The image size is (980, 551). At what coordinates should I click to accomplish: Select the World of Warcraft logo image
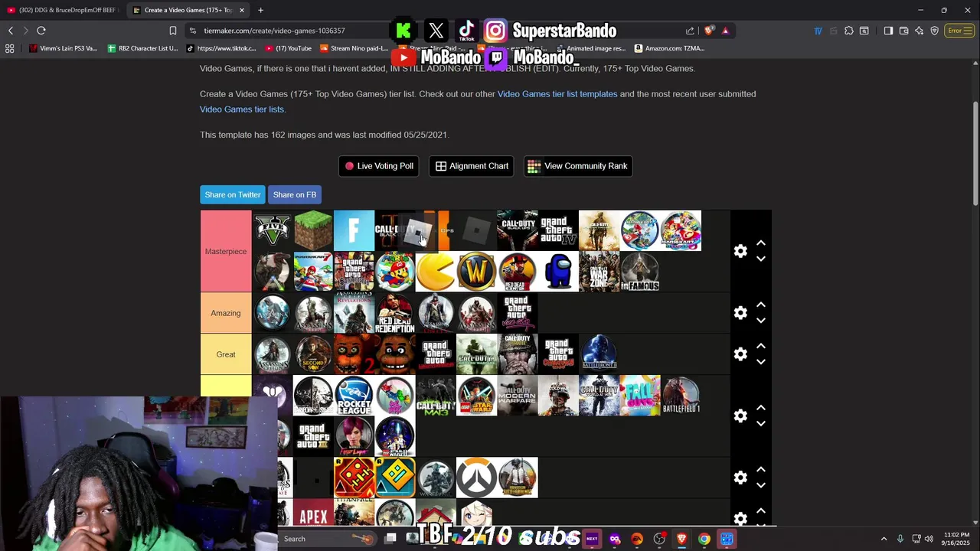476,272
